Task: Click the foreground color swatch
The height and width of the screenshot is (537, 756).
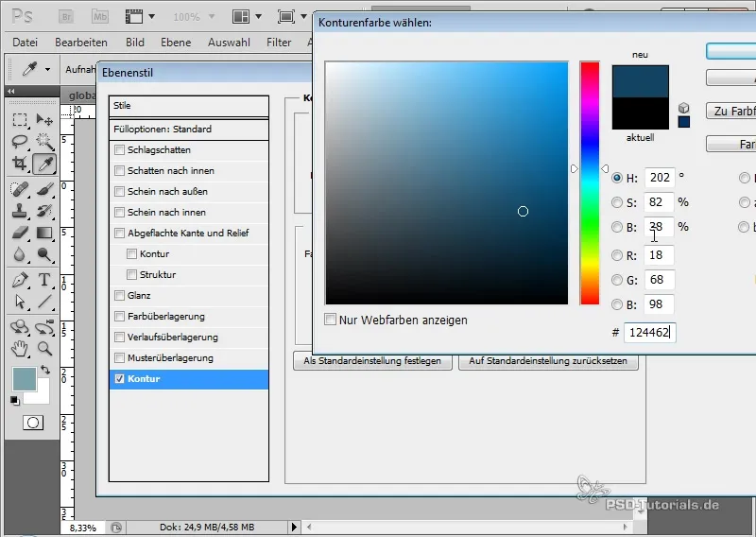Action: [x=24, y=379]
